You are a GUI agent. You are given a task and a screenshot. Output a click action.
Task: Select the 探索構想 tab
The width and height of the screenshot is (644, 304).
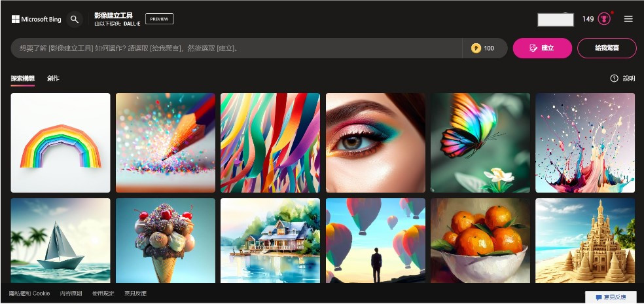pos(23,79)
